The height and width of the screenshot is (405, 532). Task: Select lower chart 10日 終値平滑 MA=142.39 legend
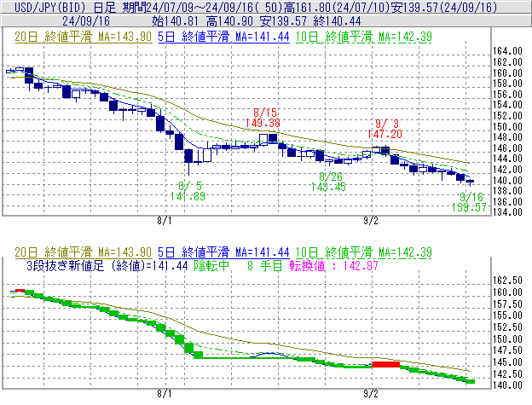(x=363, y=252)
